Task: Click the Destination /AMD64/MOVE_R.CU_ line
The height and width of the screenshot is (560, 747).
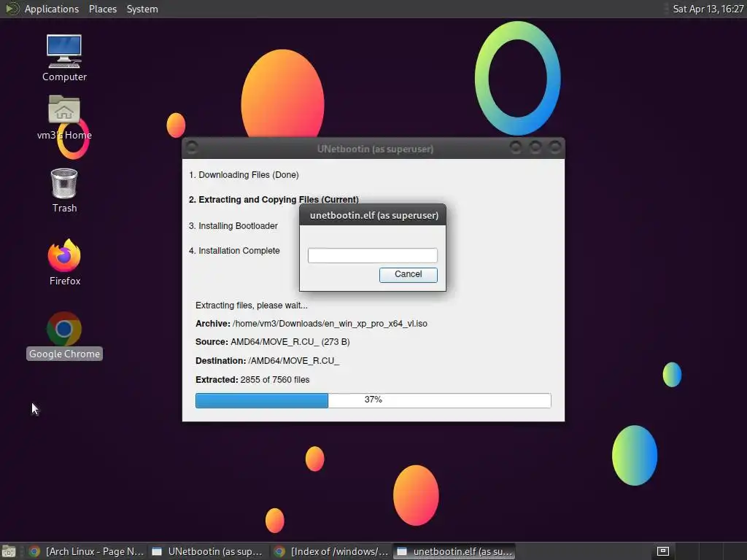Action: tap(267, 360)
